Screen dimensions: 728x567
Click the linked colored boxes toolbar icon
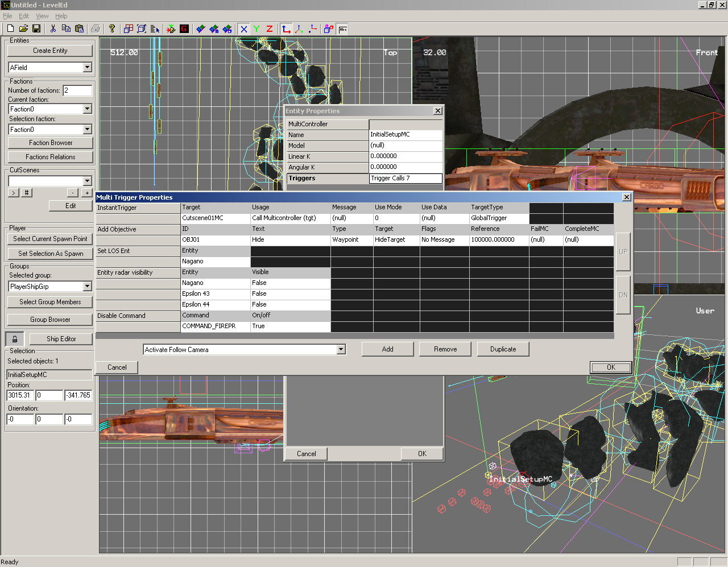pyautogui.click(x=329, y=29)
